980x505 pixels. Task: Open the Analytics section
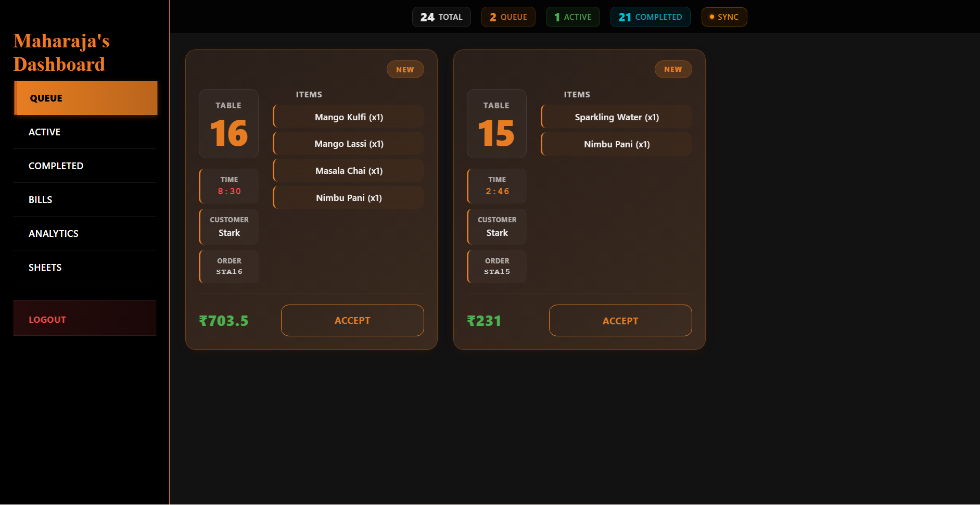point(84,234)
